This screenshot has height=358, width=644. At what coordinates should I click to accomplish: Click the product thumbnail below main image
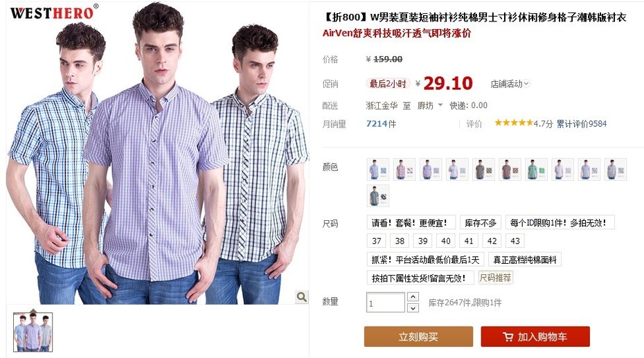(x=33, y=332)
